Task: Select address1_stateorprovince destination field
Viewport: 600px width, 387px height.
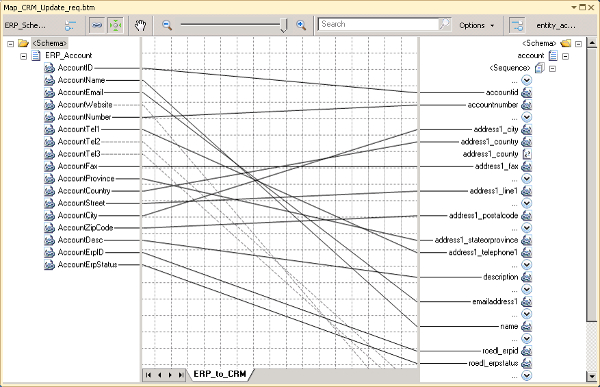Action: tap(476, 240)
